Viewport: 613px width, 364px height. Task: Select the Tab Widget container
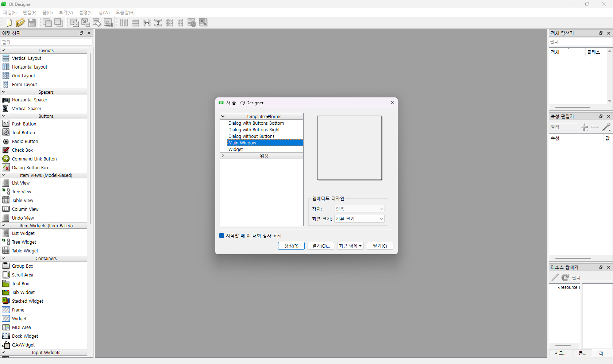tap(23, 292)
